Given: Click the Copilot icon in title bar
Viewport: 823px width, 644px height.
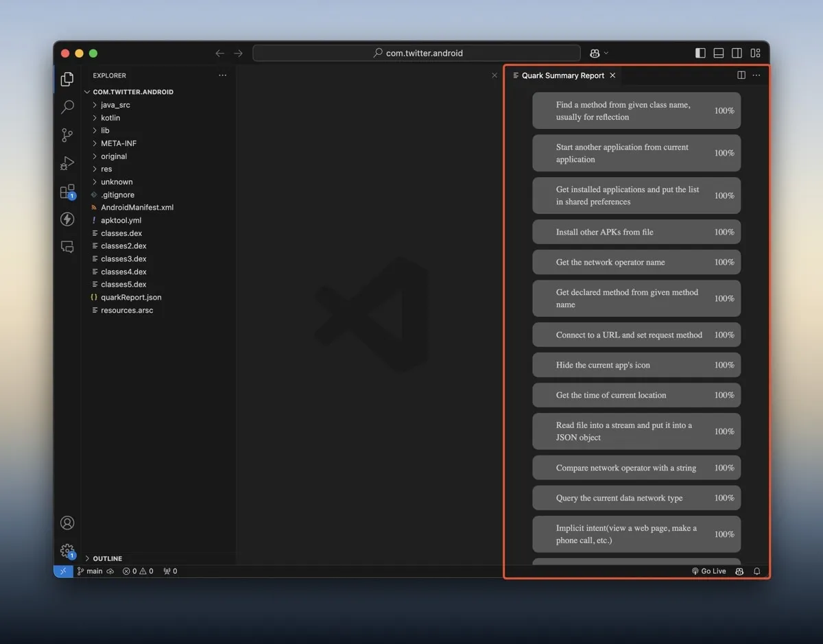Looking at the screenshot, I should (595, 53).
